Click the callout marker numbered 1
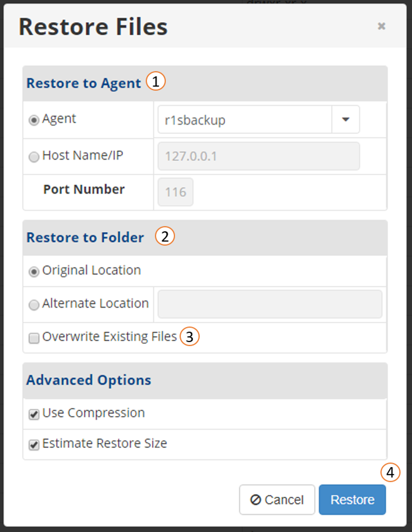The height and width of the screenshot is (532, 412). (155, 81)
